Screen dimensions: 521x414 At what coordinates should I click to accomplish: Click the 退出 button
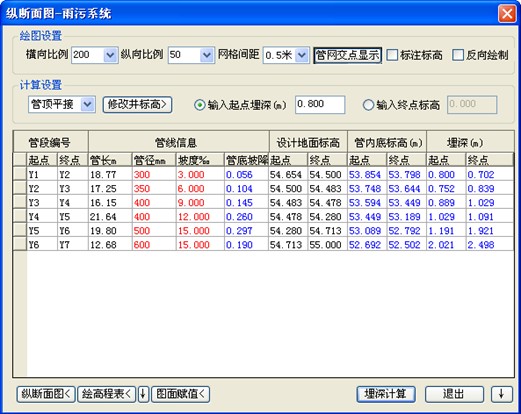pyautogui.click(x=454, y=394)
